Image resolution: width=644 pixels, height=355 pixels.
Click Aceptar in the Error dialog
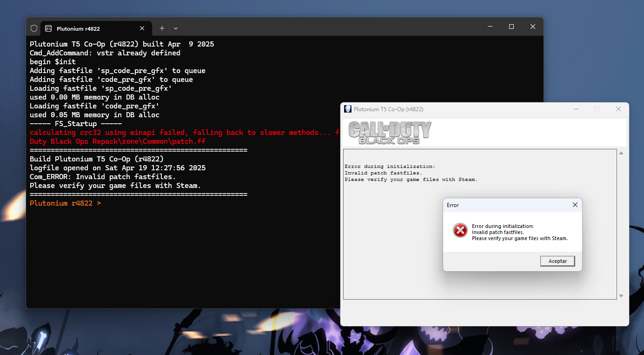coord(558,261)
